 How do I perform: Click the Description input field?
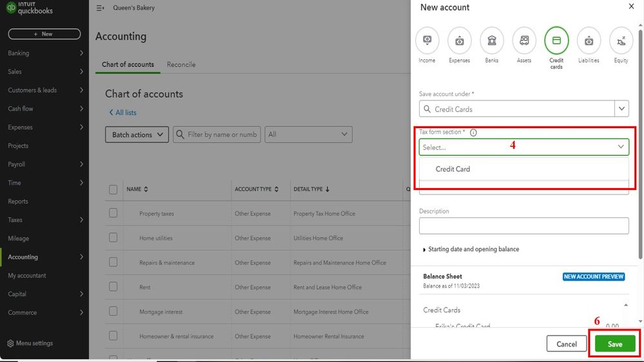[523, 226]
